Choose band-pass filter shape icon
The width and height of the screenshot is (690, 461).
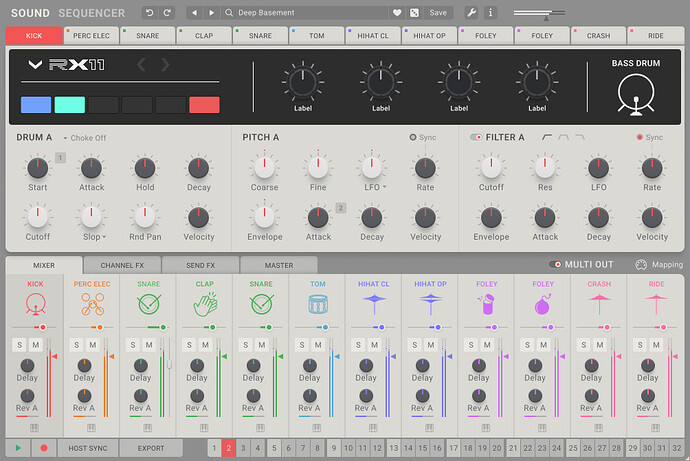[563, 137]
